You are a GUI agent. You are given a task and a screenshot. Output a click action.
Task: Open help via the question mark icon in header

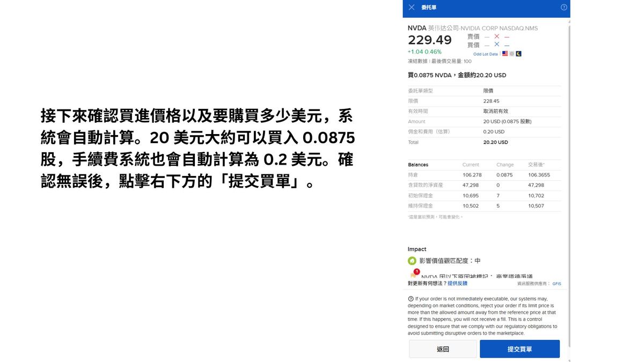(x=563, y=8)
